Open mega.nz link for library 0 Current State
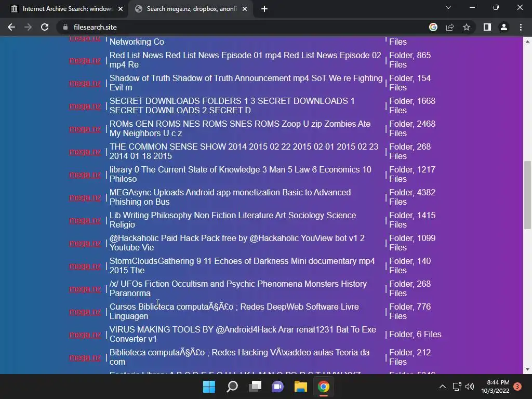 (85, 175)
